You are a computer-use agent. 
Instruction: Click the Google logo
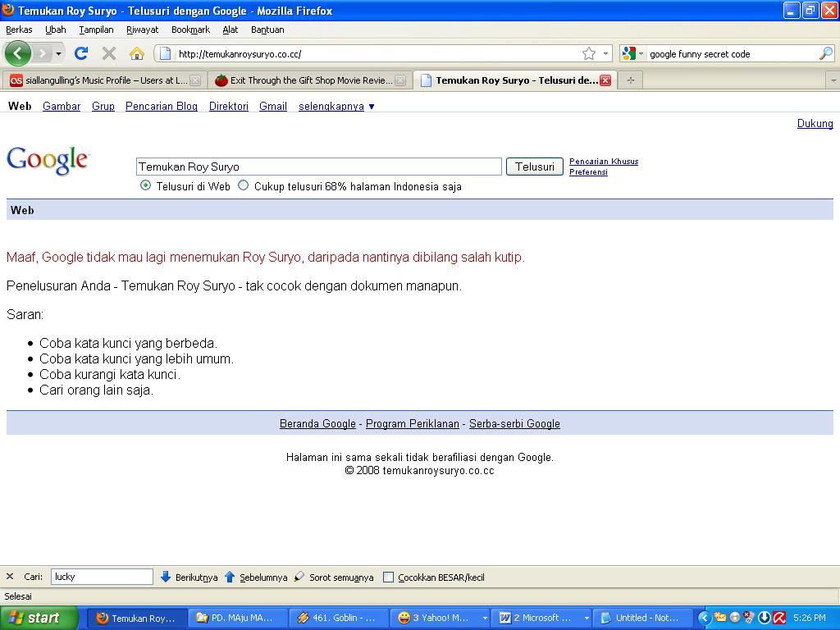[x=48, y=160]
